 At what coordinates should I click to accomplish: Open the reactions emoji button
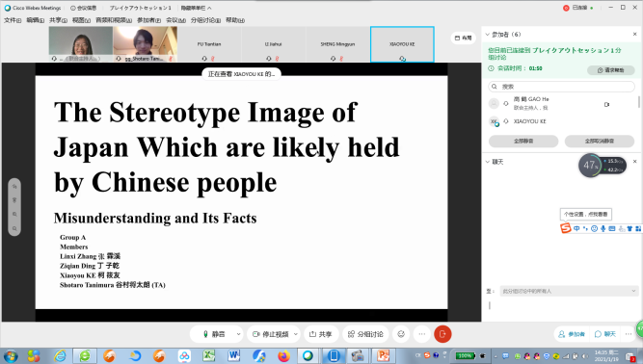(x=401, y=334)
